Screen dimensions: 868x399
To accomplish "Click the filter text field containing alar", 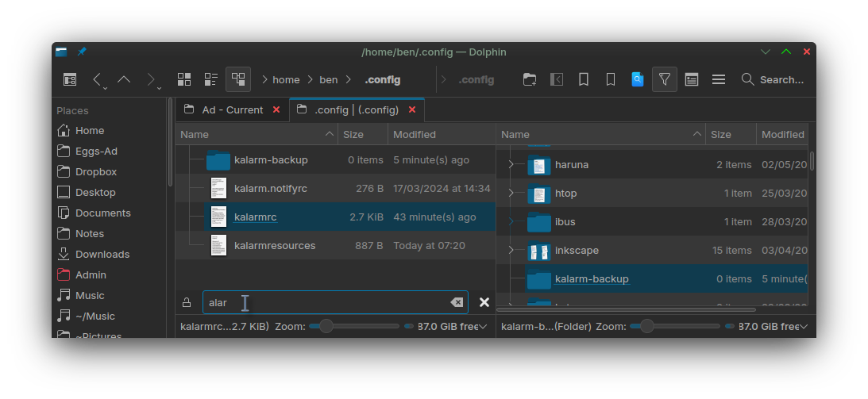I will pyautogui.click(x=335, y=302).
